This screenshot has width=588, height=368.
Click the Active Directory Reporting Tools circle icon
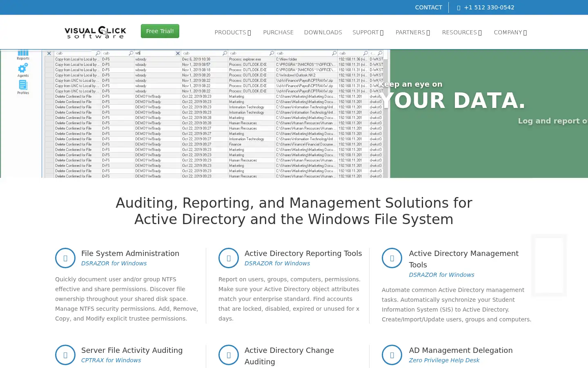tap(229, 258)
